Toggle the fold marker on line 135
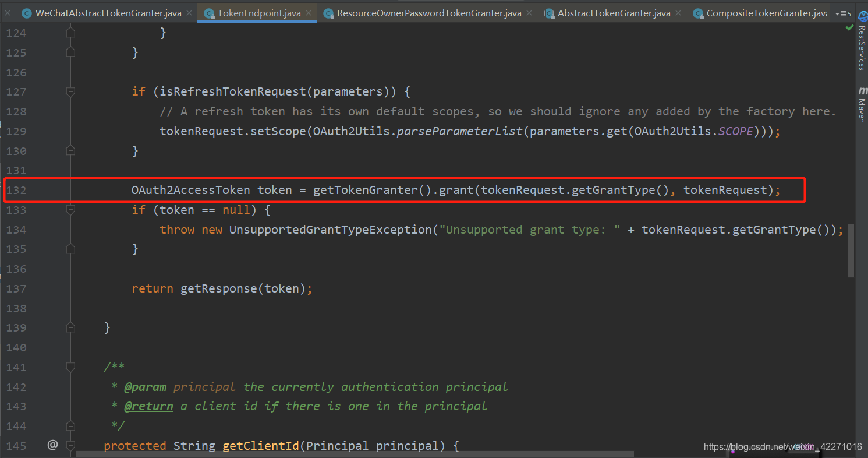Screen dimensions: 868x458 [70, 249]
